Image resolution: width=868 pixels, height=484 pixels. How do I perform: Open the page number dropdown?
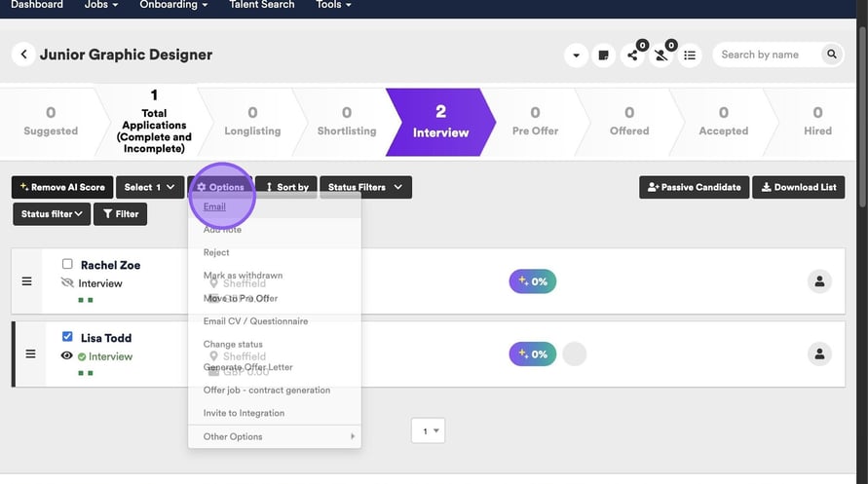click(x=428, y=430)
